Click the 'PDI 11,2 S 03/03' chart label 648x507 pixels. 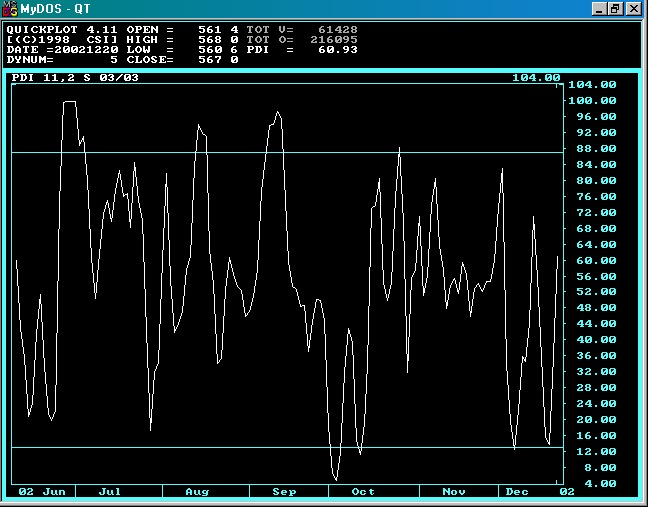[x=75, y=78]
